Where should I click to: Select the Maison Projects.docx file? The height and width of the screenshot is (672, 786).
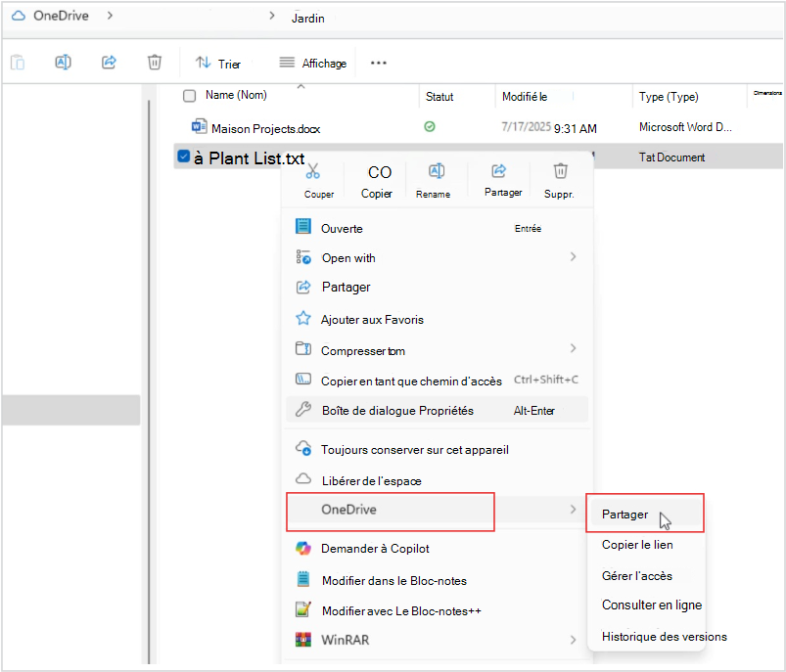pos(265,129)
